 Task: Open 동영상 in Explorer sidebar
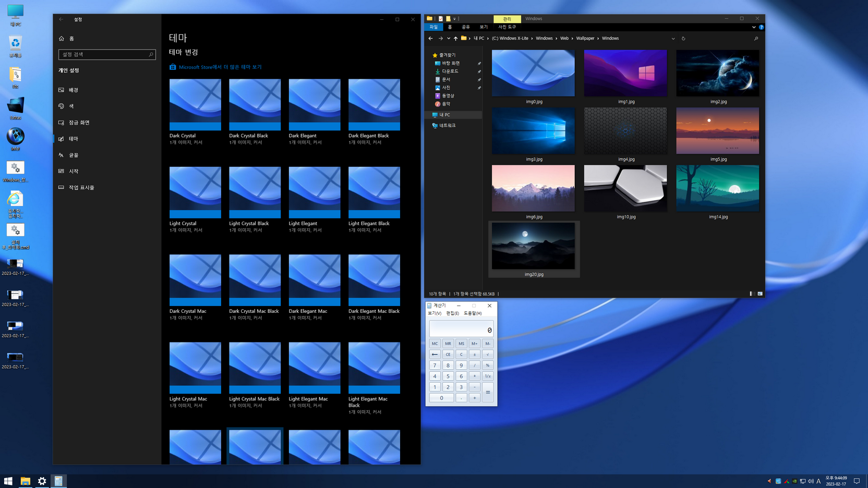(x=448, y=96)
